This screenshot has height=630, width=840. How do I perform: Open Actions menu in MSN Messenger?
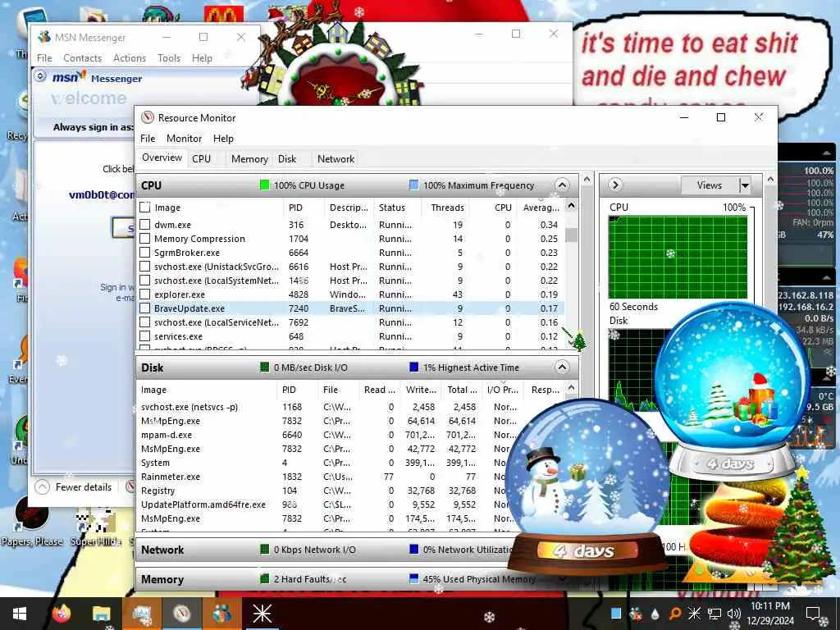tap(129, 58)
